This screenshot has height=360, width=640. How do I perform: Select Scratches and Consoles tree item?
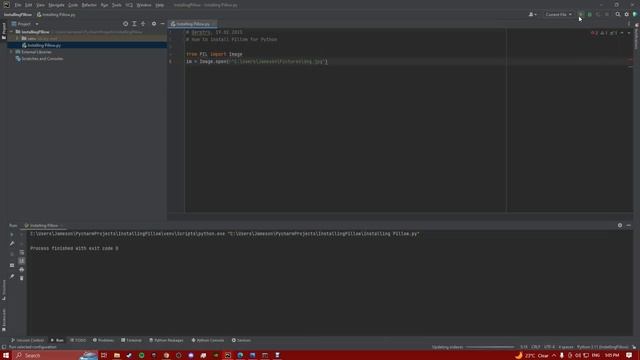click(x=42, y=58)
